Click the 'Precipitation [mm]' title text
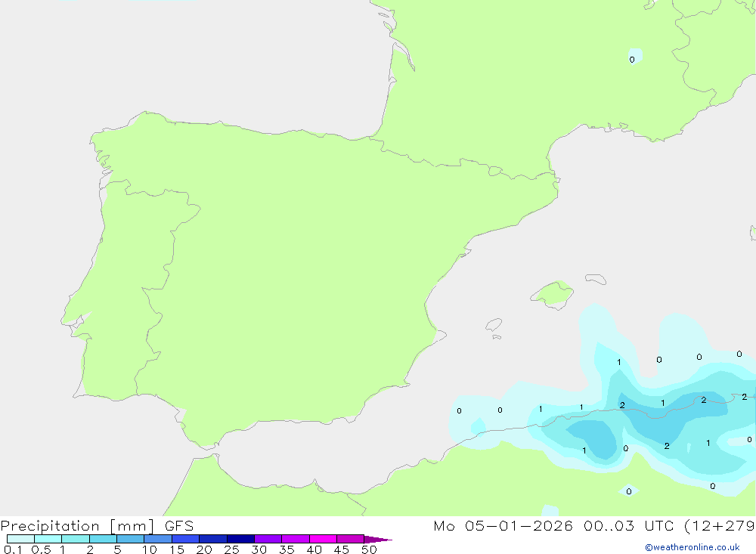The image size is (756, 554). tap(77, 526)
